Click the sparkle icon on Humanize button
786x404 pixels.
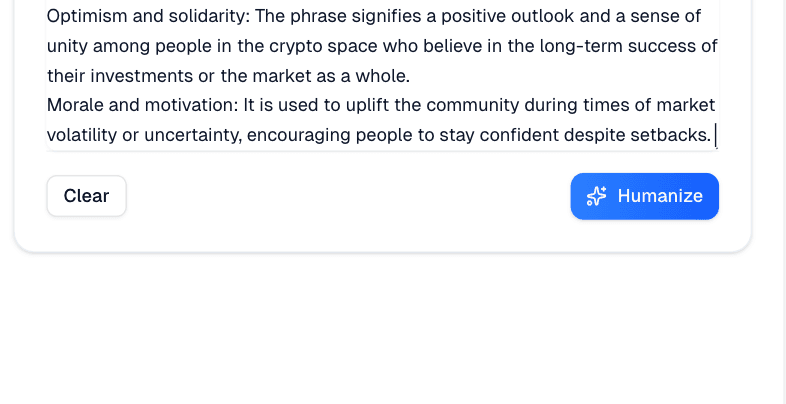[x=596, y=196]
